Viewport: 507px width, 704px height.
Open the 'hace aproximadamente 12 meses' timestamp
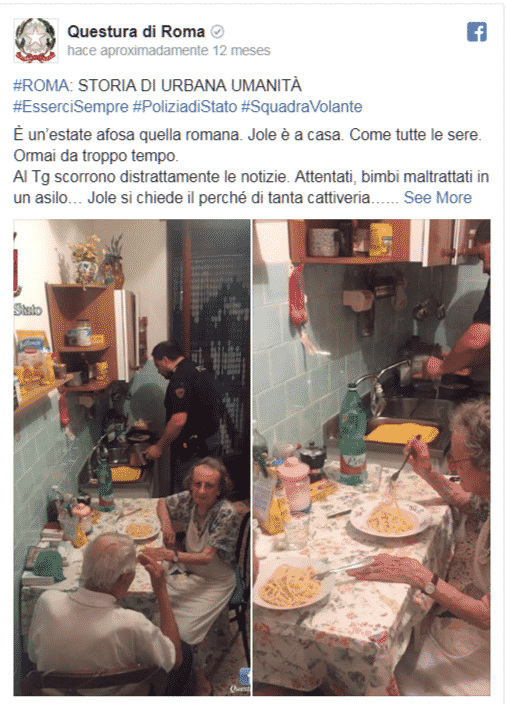(169, 50)
